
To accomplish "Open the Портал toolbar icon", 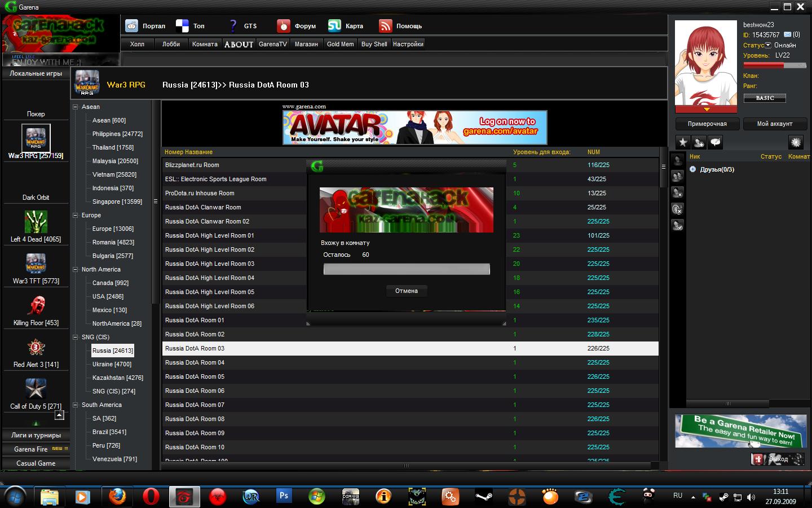I will pyautogui.click(x=131, y=25).
